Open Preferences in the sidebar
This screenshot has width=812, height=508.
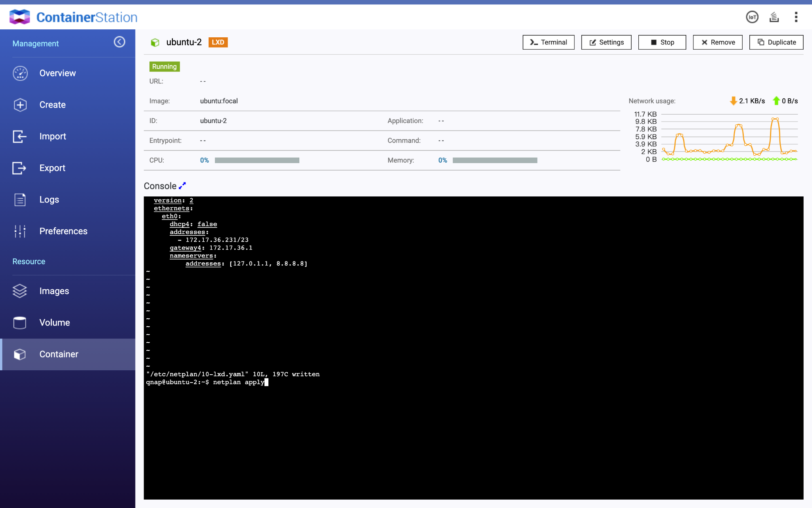tap(63, 231)
